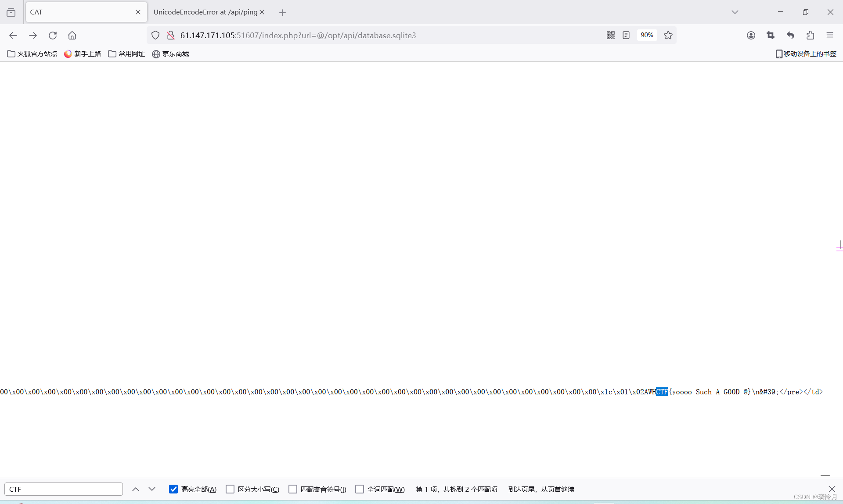This screenshot has height=504, width=843.
Task: Click the find bar search input field
Action: pyautogui.click(x=64, y=489)
